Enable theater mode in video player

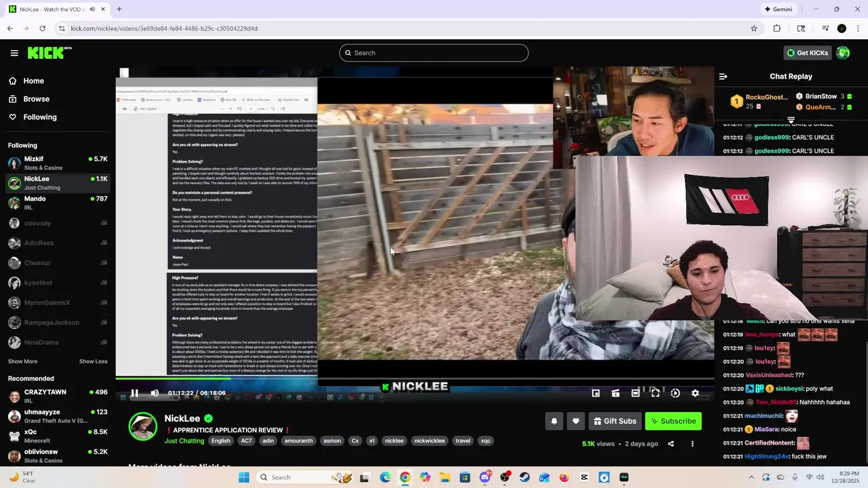(635, 393)
